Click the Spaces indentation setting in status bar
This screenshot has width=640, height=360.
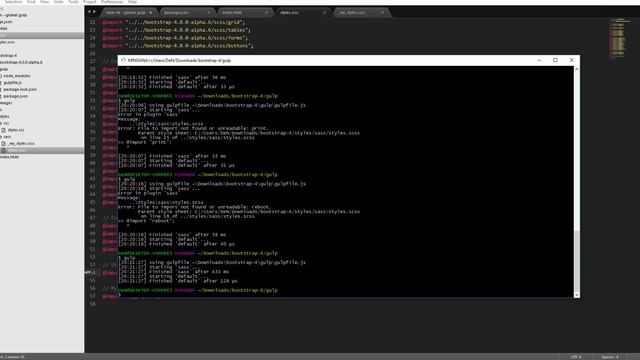click(610, 357)
